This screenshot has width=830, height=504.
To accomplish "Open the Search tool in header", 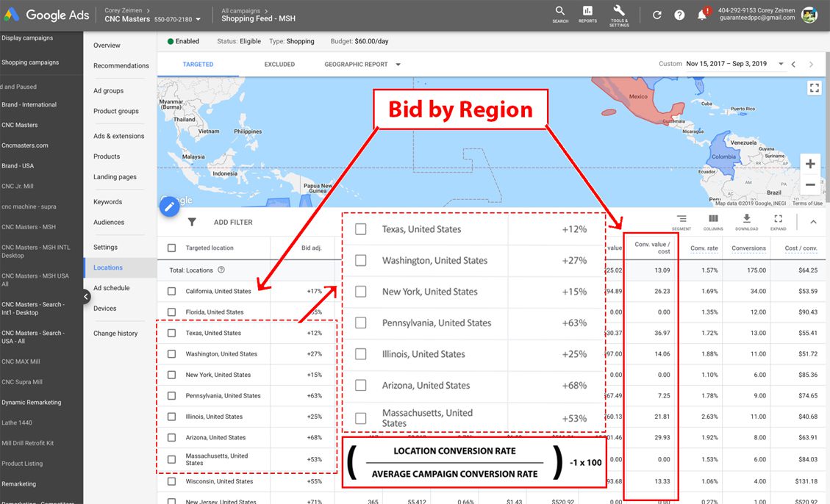I will point(560,14).
